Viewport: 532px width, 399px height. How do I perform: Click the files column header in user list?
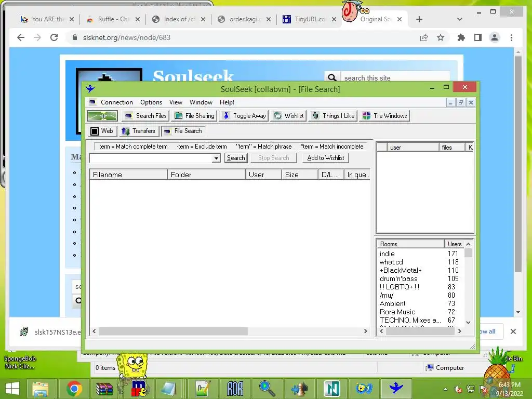click(452, 147)
